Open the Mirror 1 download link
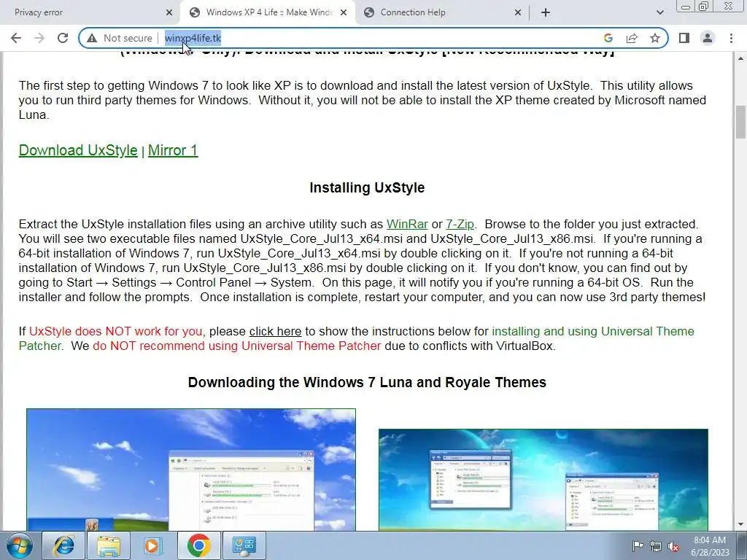 pos(173,150)
